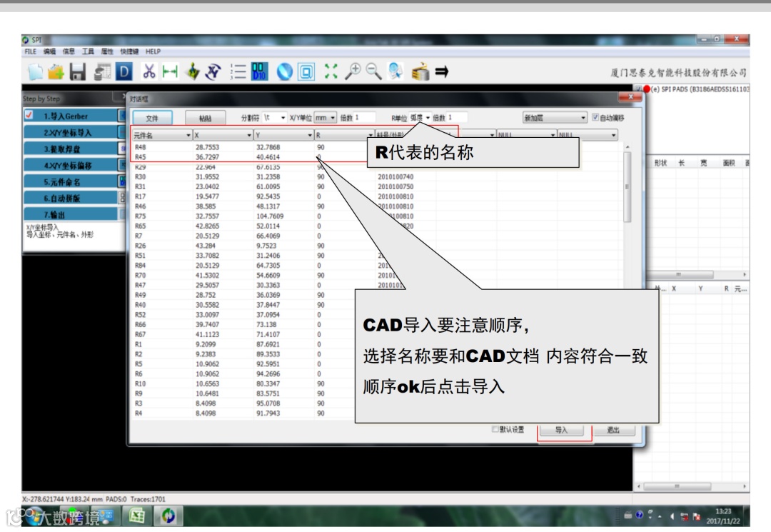Open the 元件名 column dropdown
The image size is (771, 532).
pos(162,135)
